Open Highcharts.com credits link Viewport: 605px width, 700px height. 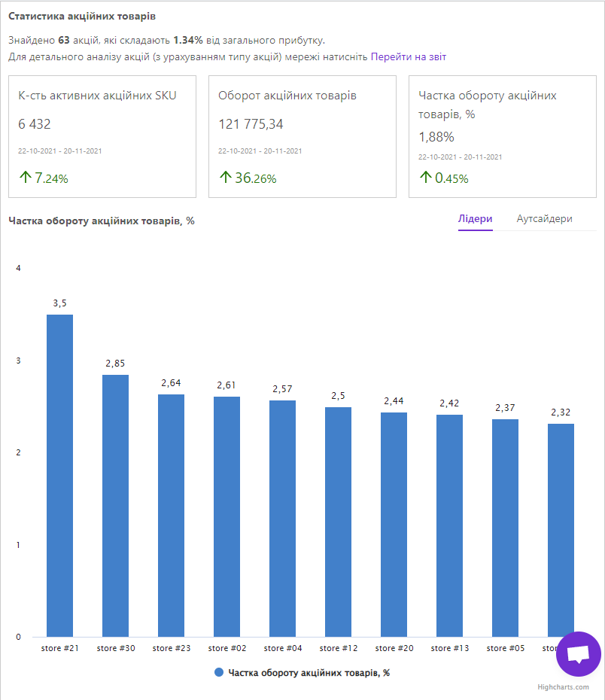point(563,687)
